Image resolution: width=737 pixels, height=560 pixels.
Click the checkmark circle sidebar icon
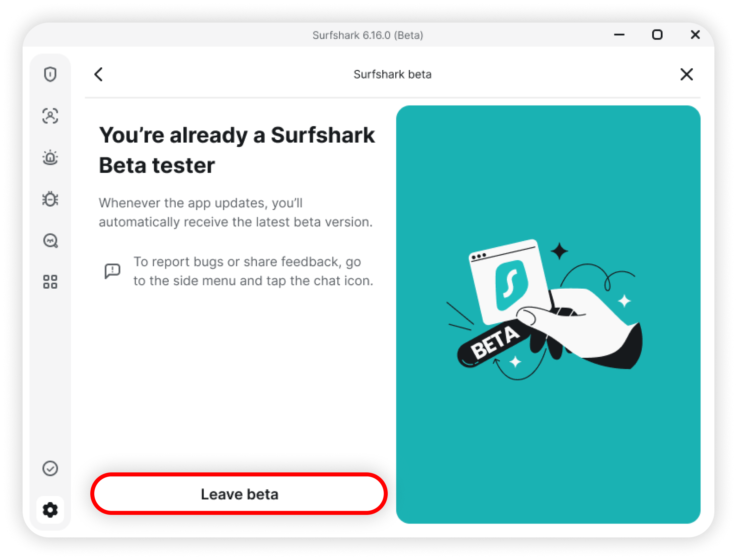[50, 469]
